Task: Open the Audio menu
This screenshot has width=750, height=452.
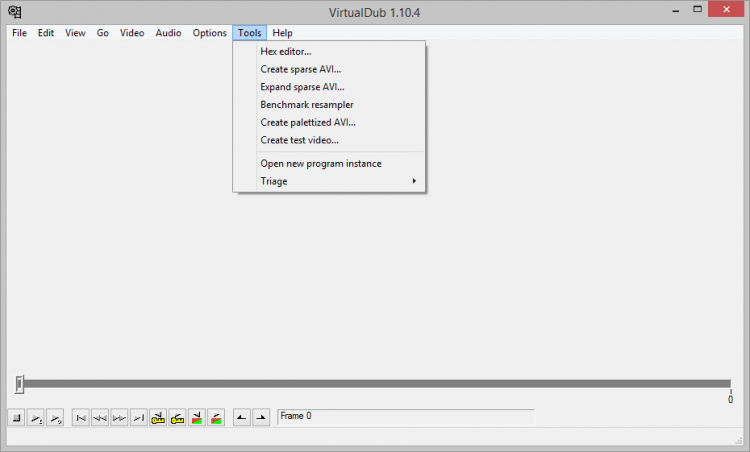Action: [168, 33]
